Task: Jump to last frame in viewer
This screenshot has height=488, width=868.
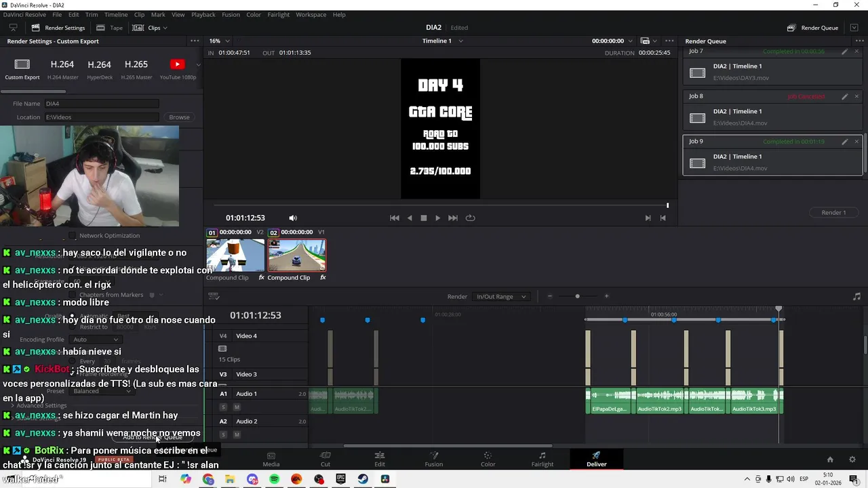Action: point(453,218)
